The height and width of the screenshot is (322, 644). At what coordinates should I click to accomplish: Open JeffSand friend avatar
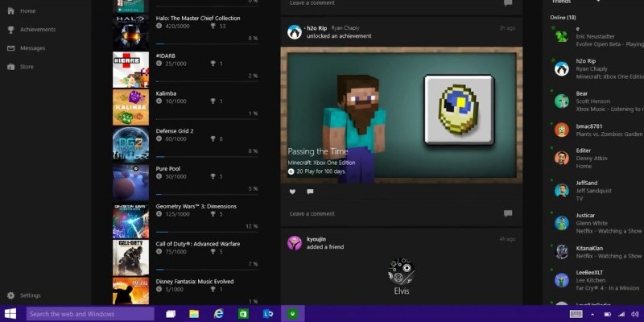(561, 190)
